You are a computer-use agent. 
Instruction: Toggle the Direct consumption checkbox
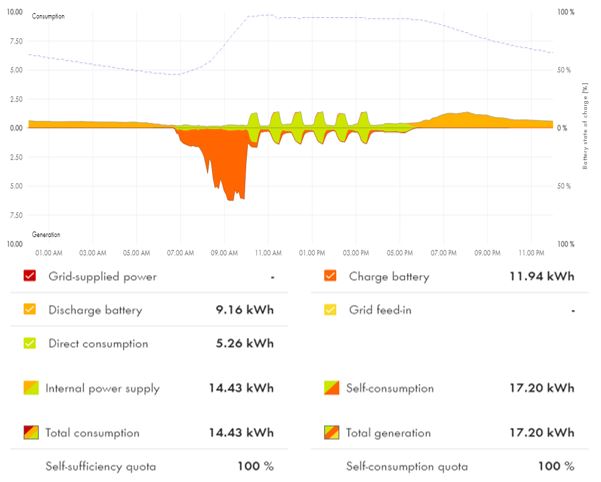[31, 344]
